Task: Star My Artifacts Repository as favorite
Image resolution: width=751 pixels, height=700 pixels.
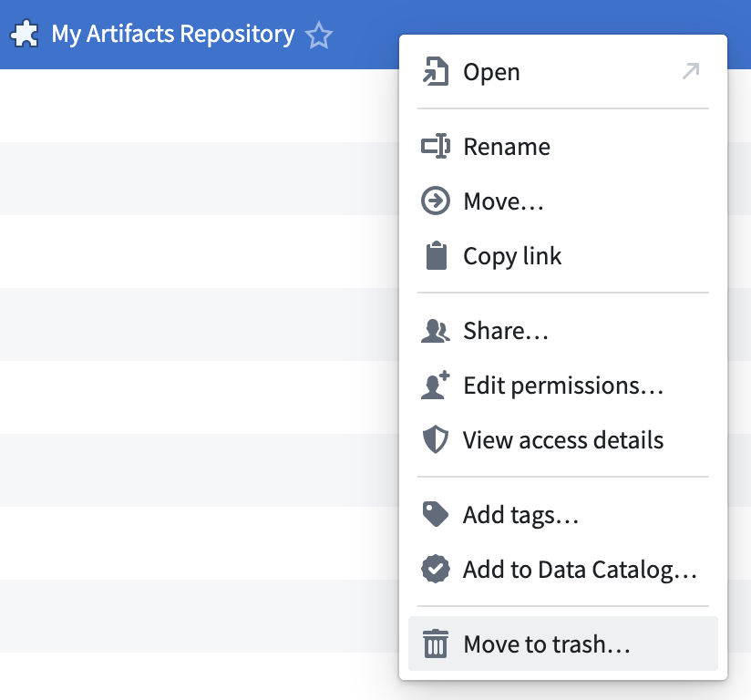Action: tap(318, 36)
